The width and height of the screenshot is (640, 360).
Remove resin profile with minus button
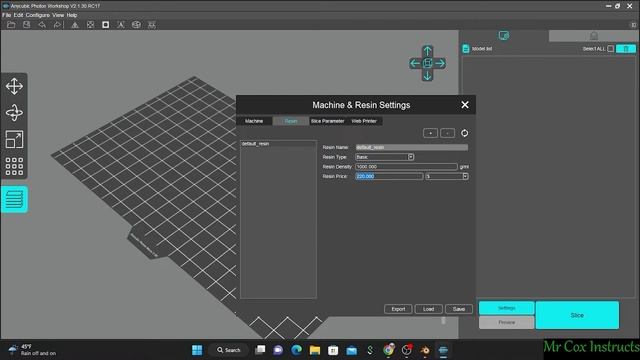pos(448,133)
